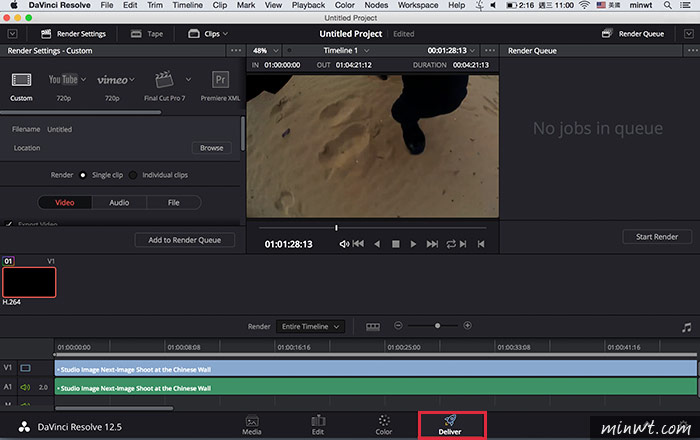Mute the A1 audio track
Screen dimensions: 700x440
pyautogui.click(x=25, y=387)
